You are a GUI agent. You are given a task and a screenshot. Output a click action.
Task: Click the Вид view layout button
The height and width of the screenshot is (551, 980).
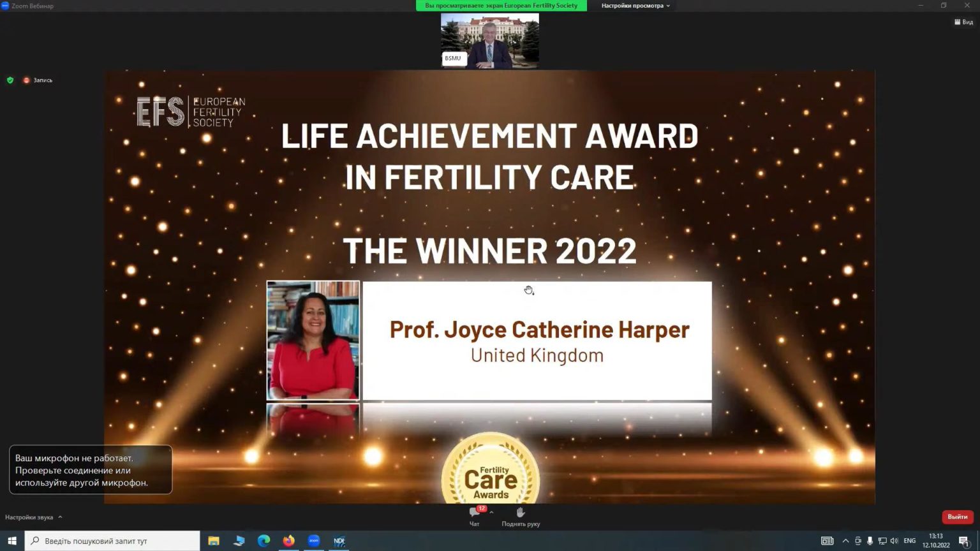coord(964,22)
